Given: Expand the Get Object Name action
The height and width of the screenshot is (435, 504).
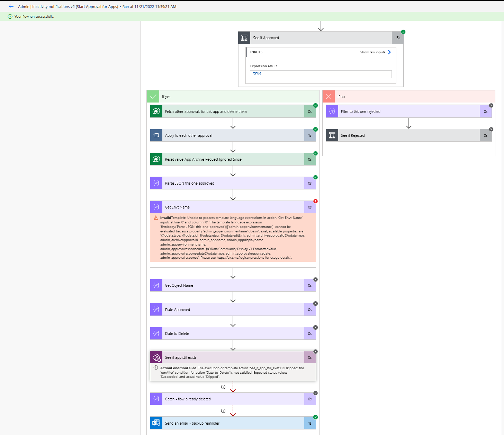Looking at the screenshot, I should point(233,285).
